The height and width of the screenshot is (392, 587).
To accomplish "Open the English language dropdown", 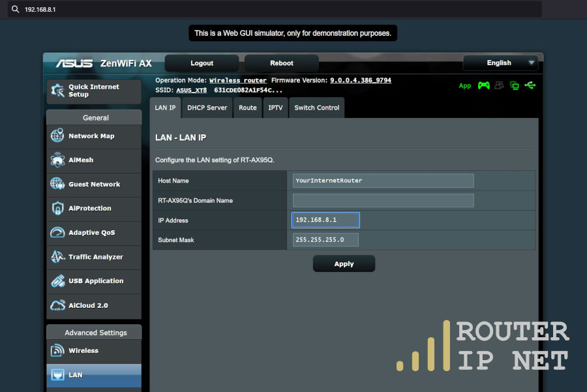I will (500, 63).
